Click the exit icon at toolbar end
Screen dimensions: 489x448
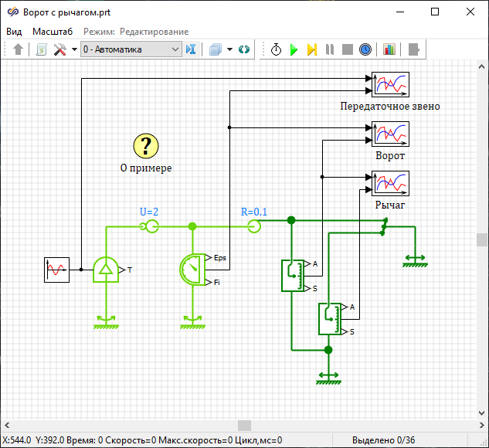pos(414,49)
